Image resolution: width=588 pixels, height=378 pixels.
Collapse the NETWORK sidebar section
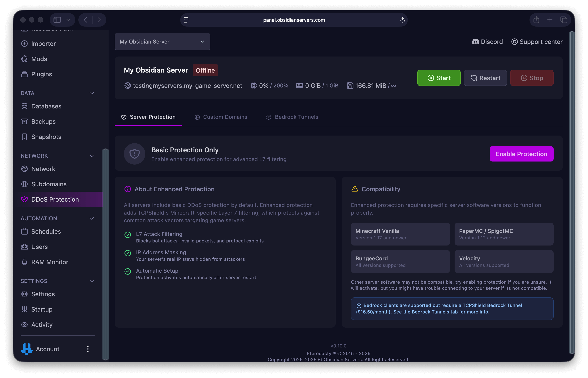[92, 156]
